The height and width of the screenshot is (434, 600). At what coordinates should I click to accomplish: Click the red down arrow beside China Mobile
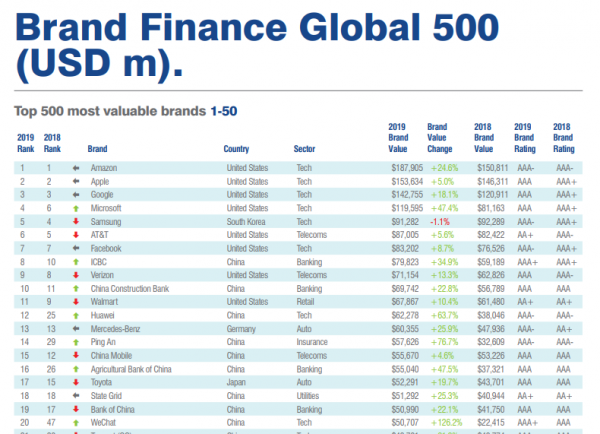(x=76, y=356)
